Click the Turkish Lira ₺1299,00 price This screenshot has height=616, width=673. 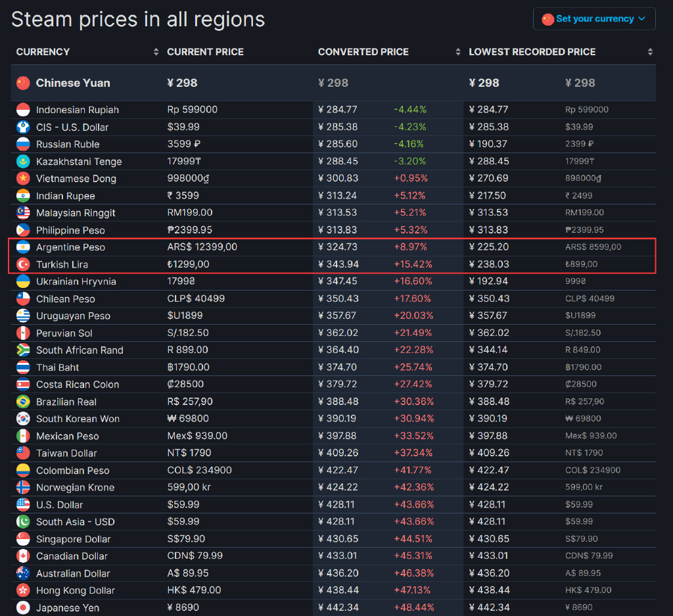(188, 264)
